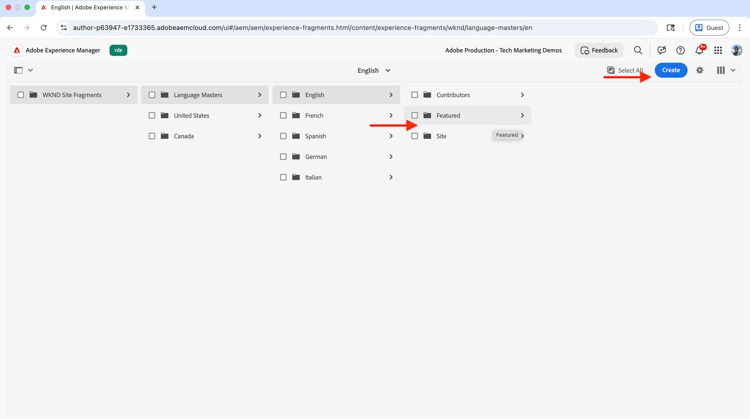Click the Adobe logo icon
Image resolution: width=750 pixels, height=419 pixels.
coord(17,50)
